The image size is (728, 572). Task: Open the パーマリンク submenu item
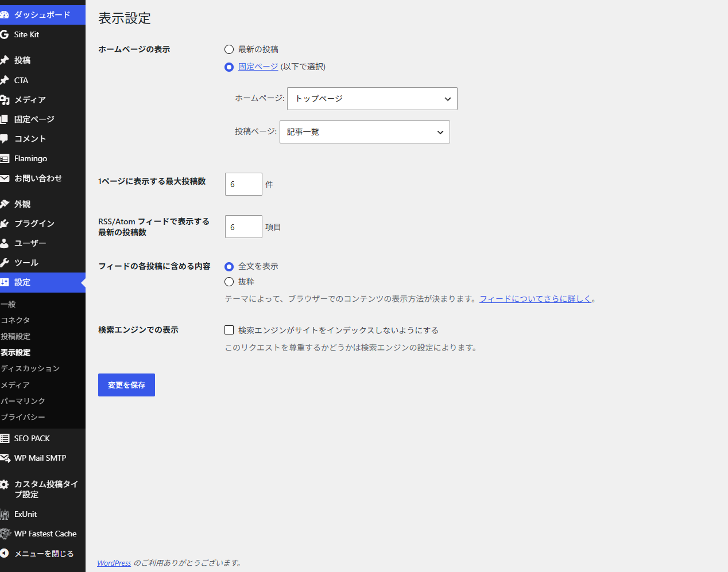22,401
